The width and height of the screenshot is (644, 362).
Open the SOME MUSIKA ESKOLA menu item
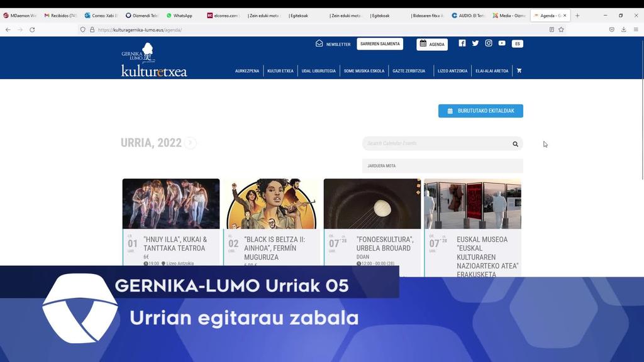coord(364,71)
